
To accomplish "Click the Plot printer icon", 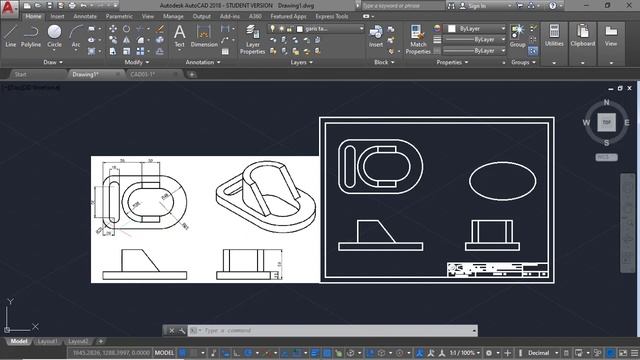I will tap(72, 6).
